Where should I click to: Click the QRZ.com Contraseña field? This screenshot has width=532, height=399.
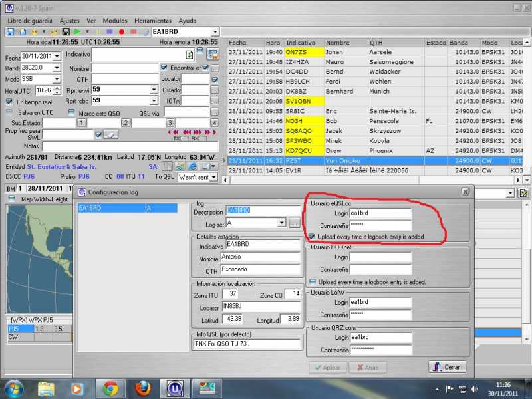381,350
